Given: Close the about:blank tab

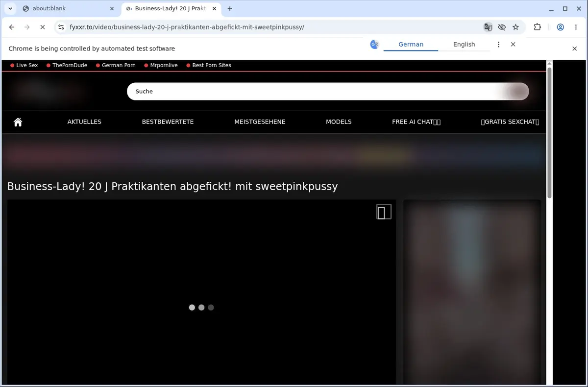Looking at the screenshot, I should click(112, 8).
